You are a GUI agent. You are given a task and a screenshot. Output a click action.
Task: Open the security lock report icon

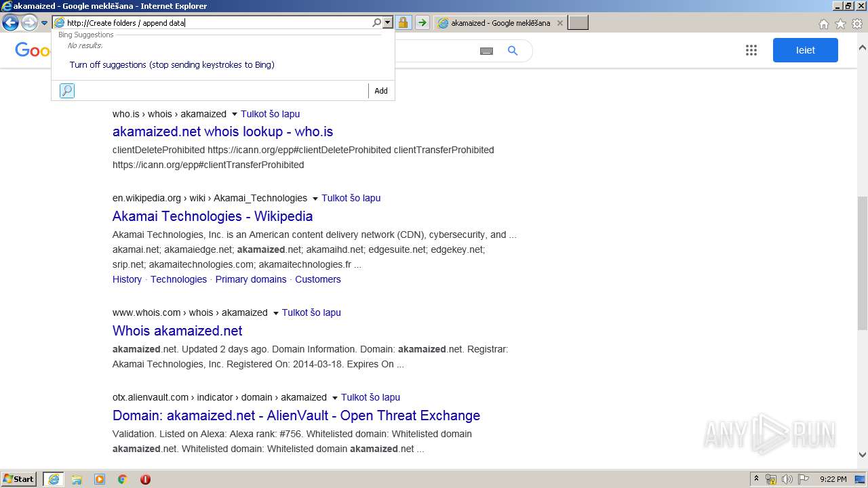pos(403,22)
